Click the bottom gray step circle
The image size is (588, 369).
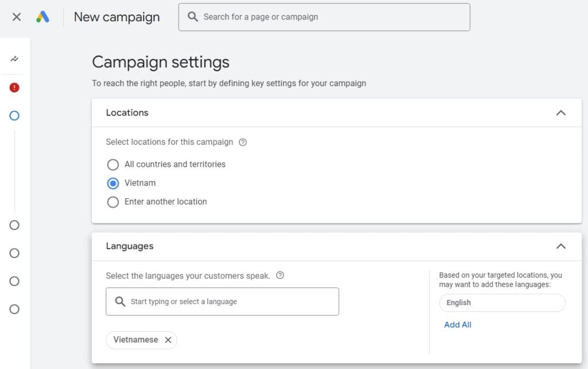14,309
